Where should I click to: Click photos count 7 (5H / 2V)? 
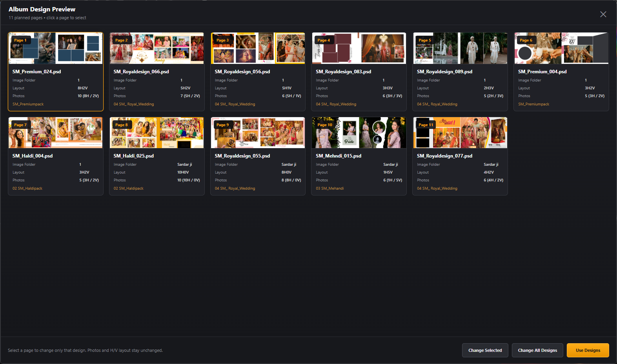pyautogui.click(x=190, y=96)
